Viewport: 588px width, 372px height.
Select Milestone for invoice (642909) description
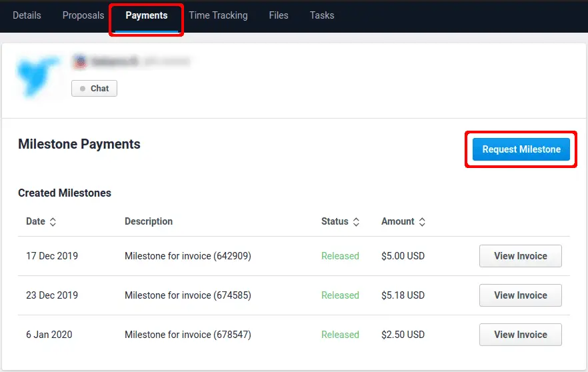coord(187,256)
